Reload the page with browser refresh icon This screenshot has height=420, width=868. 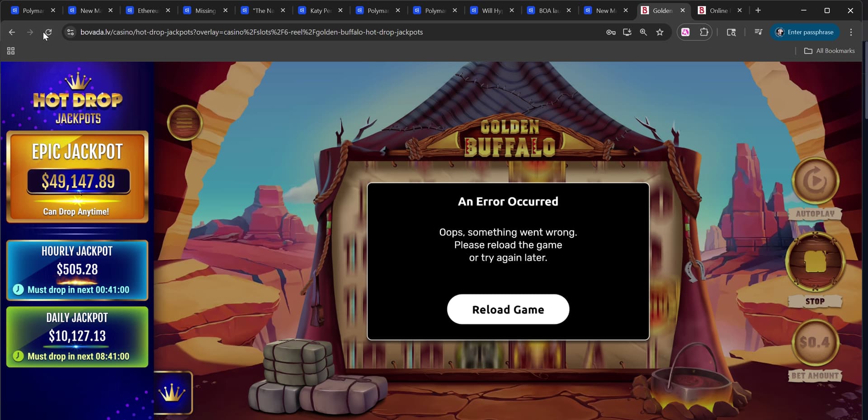pos(48,32)
